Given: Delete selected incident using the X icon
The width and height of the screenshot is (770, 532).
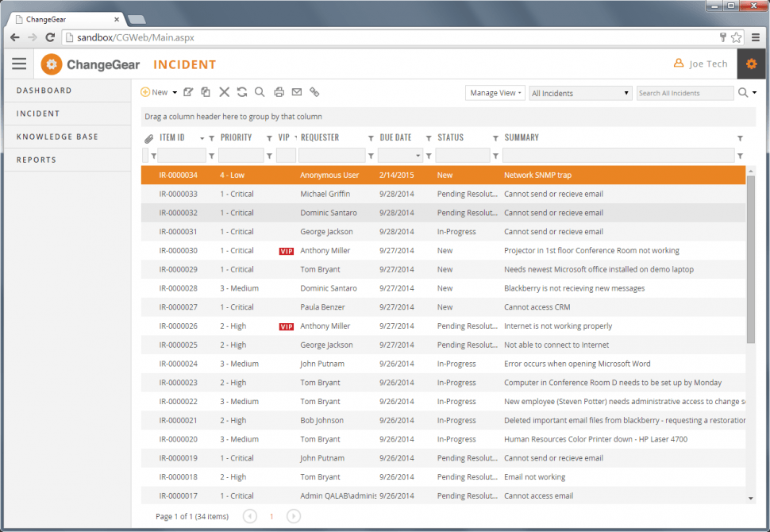Looking at the screenshot, I should pos(224,92).
